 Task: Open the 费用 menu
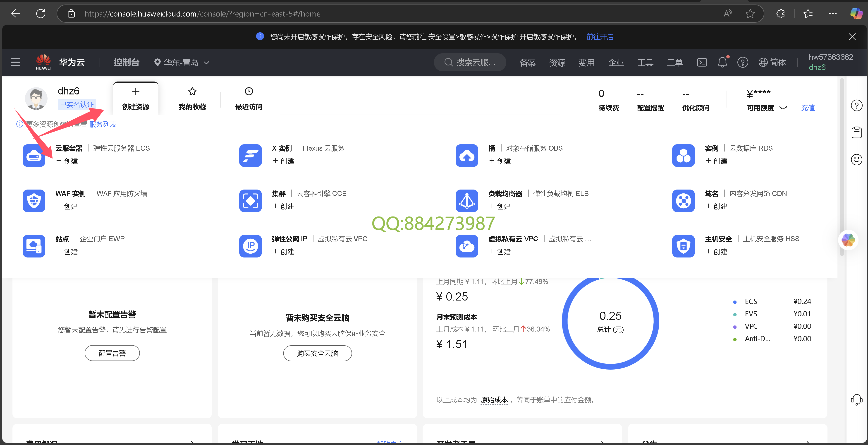[587, 62]
